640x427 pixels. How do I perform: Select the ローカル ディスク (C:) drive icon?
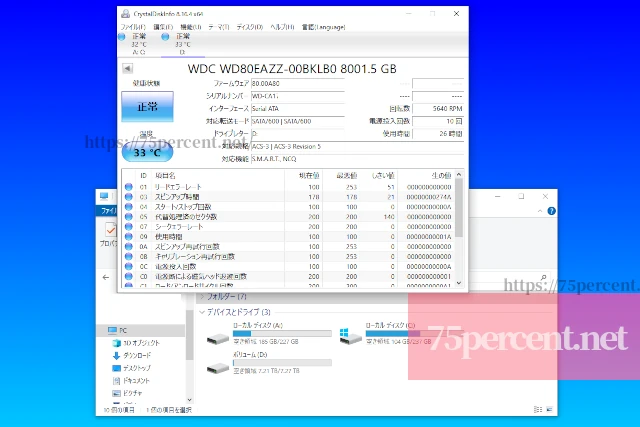[x=350, y=336]
